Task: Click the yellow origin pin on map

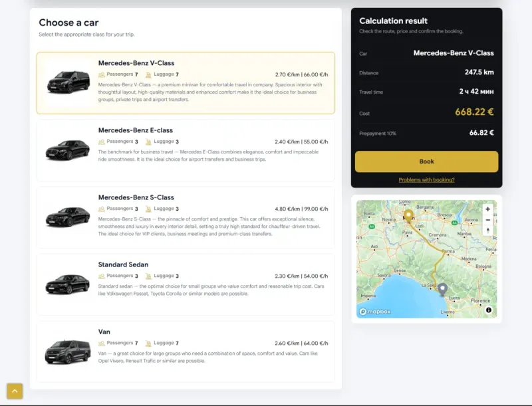Action: pos(408,215)
